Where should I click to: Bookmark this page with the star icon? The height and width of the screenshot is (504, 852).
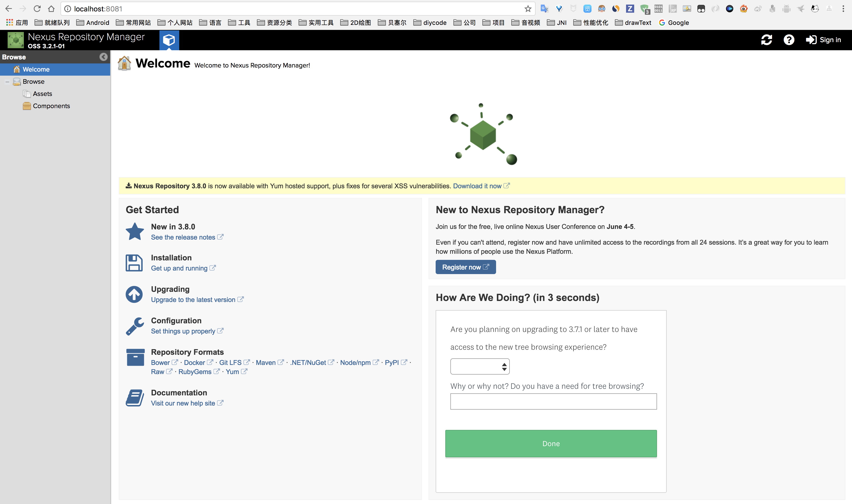pyautogui.click(x=528, y=9)
